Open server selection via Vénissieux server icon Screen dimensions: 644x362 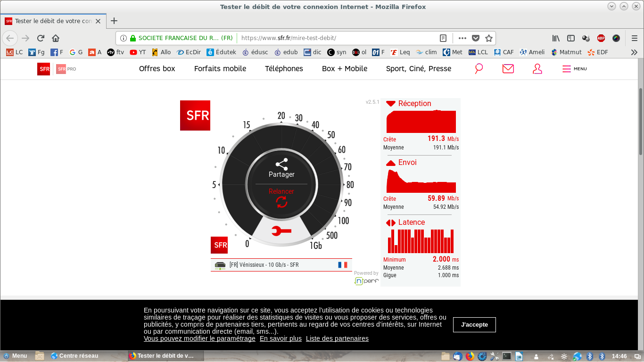point(220,264)
